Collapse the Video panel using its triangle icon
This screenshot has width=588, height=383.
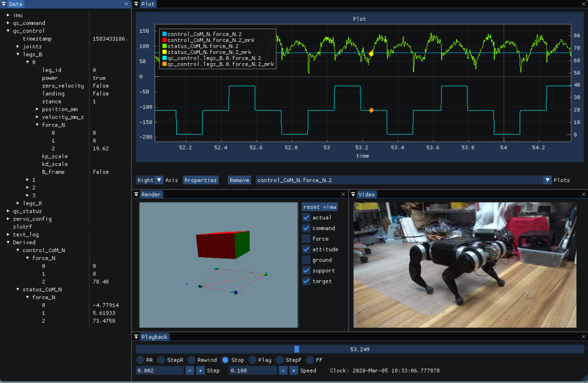pos(353,195)
